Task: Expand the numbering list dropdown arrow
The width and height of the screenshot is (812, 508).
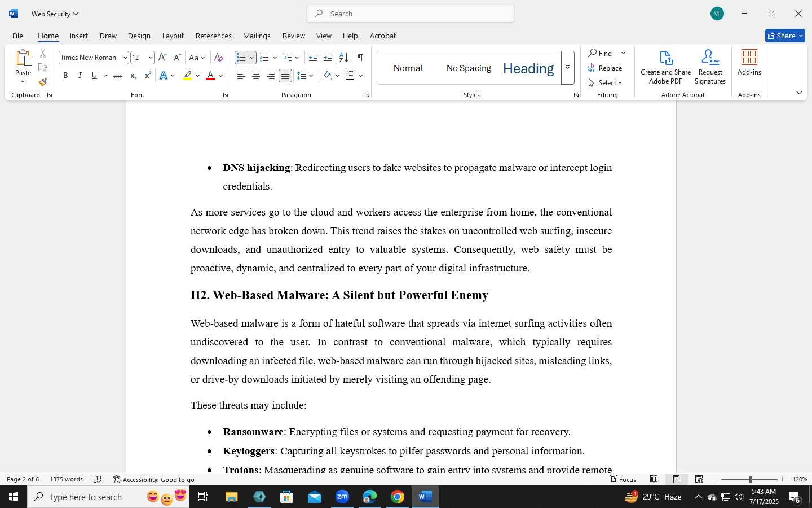Action: (x=275, y=58)
